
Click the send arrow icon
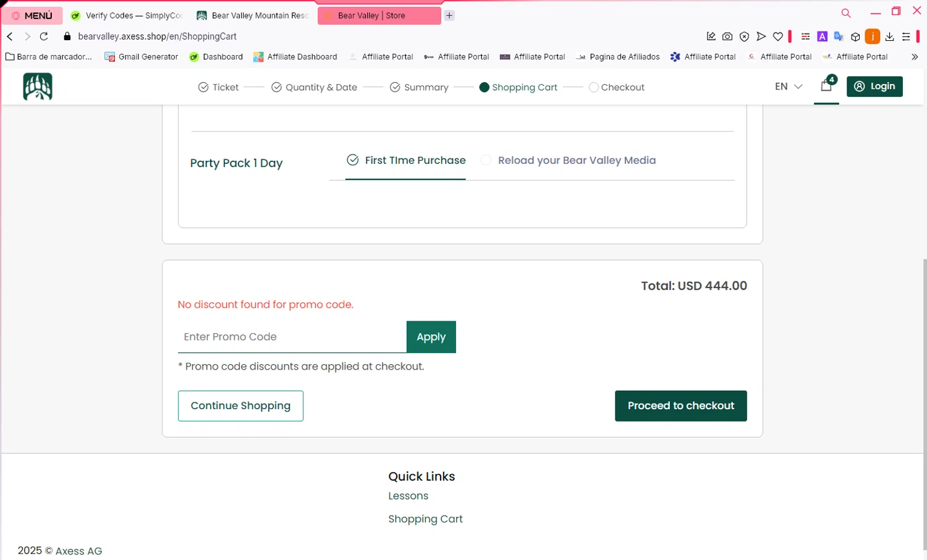[761, 36]
